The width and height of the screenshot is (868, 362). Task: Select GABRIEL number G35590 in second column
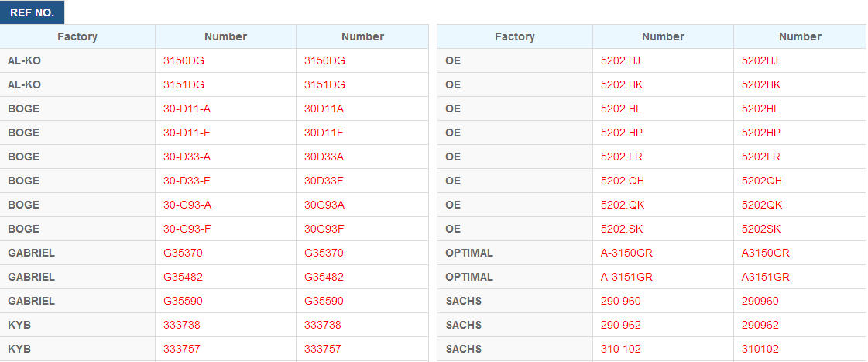click(324, 301)
